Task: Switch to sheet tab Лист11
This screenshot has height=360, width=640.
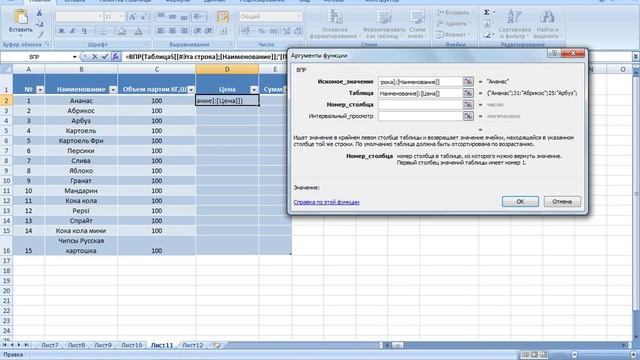Action: (x=162, y=345)
